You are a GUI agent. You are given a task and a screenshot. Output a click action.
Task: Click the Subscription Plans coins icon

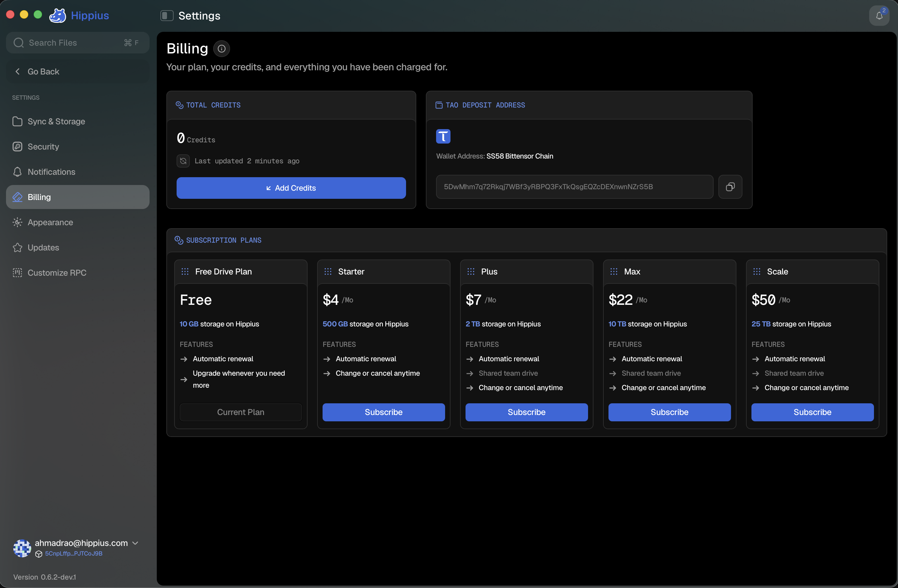click(179, 240)
